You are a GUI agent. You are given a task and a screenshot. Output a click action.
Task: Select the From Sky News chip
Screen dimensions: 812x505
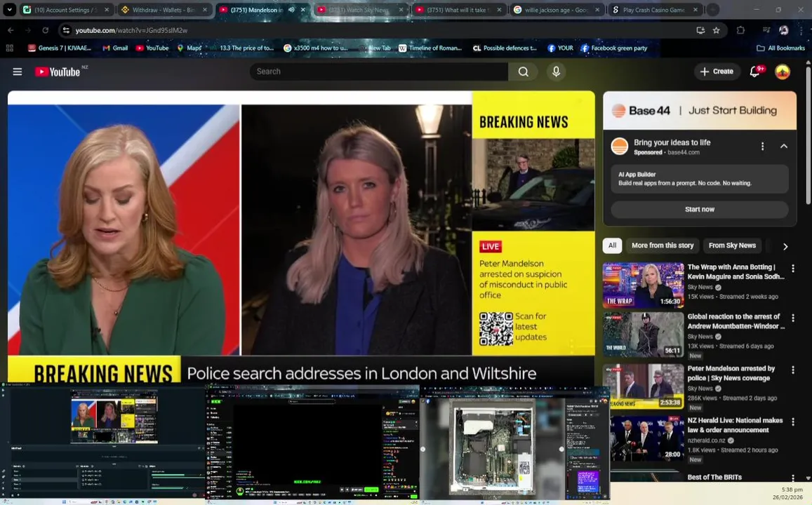(732, 245)
